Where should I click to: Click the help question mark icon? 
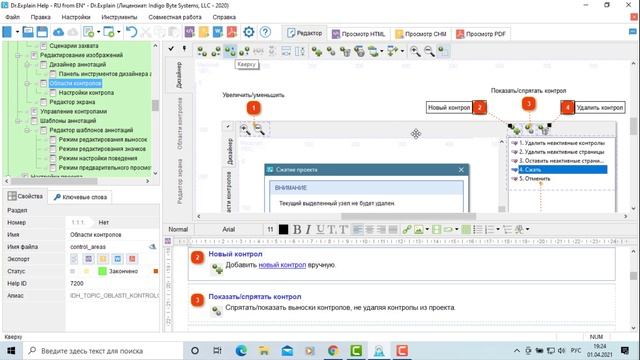(x=265, y=32)
